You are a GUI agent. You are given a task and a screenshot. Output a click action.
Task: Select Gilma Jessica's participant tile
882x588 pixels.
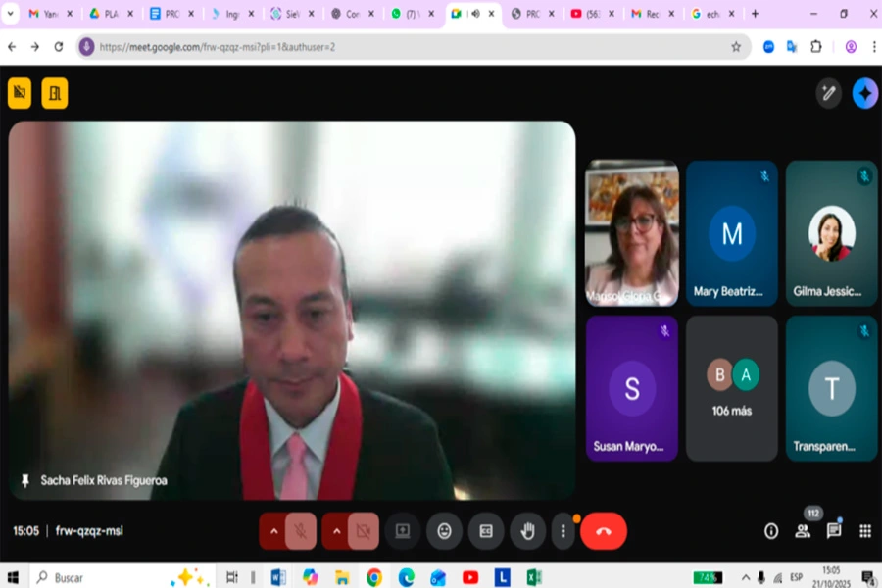pyautogui.click(x=831, y=234)
